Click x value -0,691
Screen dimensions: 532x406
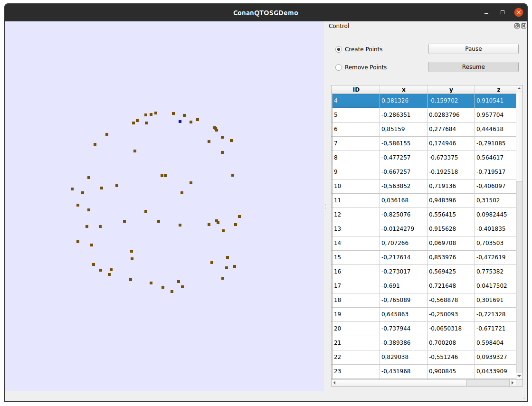403,286
